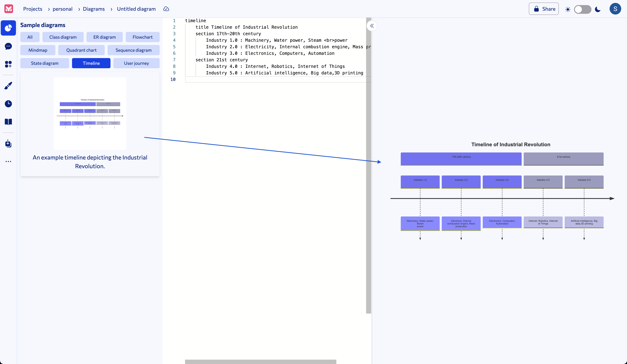The image size is (627, 364).
Task: Toggle the dark mode switch
Action: point(583,9)
